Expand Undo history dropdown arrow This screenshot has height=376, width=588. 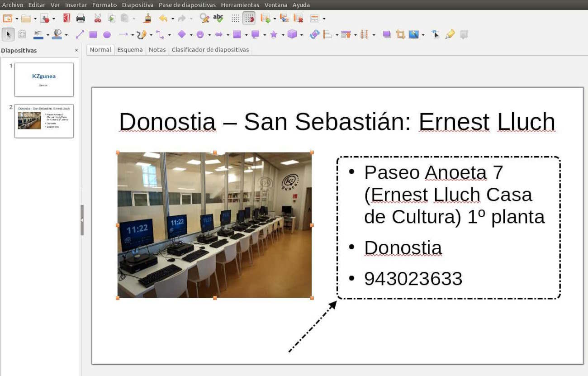(172, 19)
